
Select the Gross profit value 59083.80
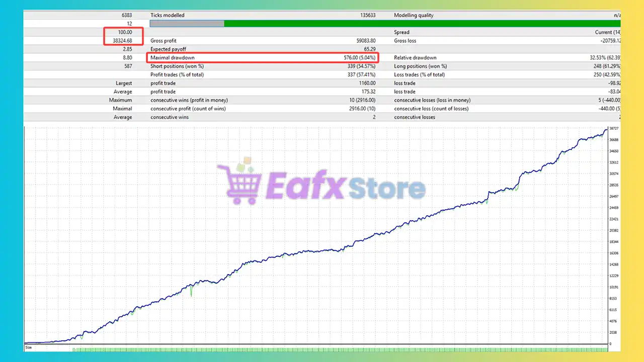362,41
